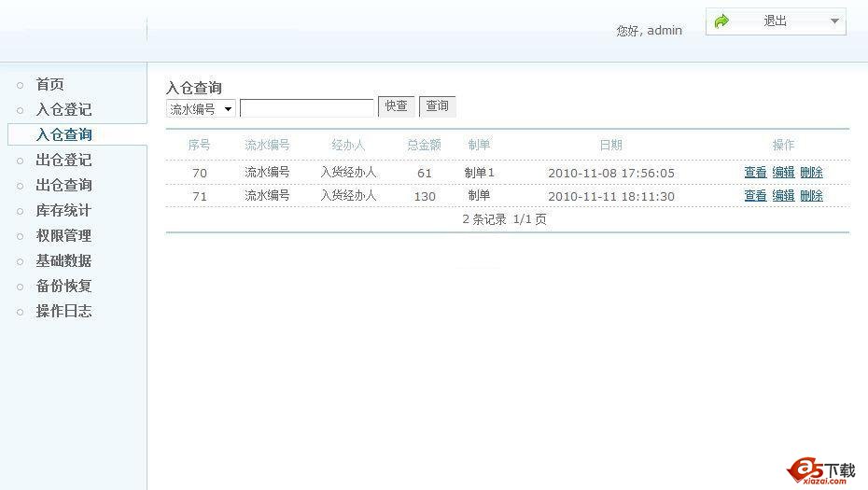Click 入货经办人 cell in row 70
The width and height of the screenshot is (868, 490).
point(348,172)
